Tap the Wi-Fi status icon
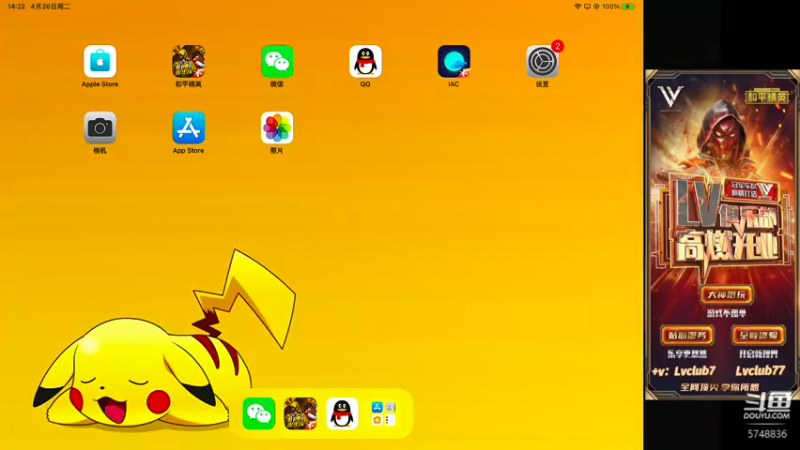 point(578,7)
